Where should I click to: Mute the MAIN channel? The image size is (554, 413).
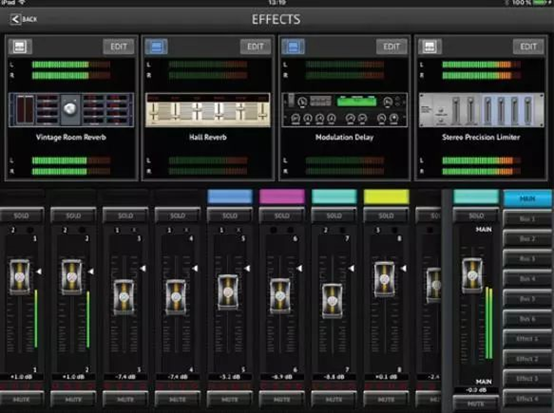[476, 403]
